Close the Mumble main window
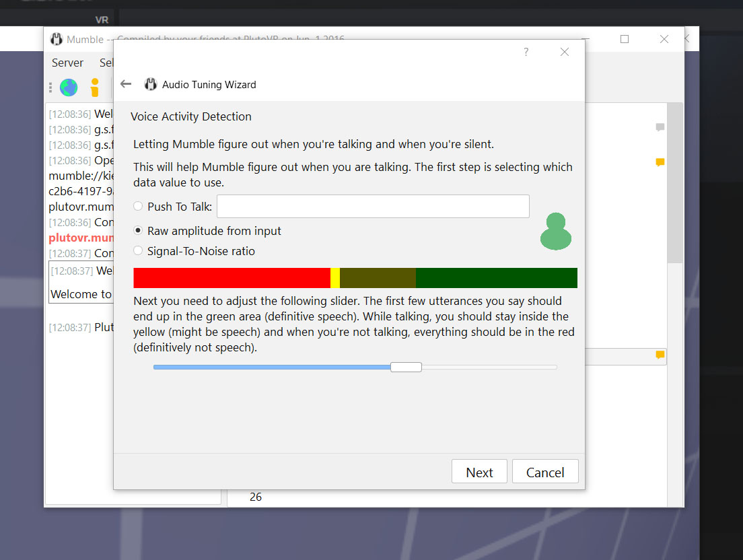 (x=664, y=39)
